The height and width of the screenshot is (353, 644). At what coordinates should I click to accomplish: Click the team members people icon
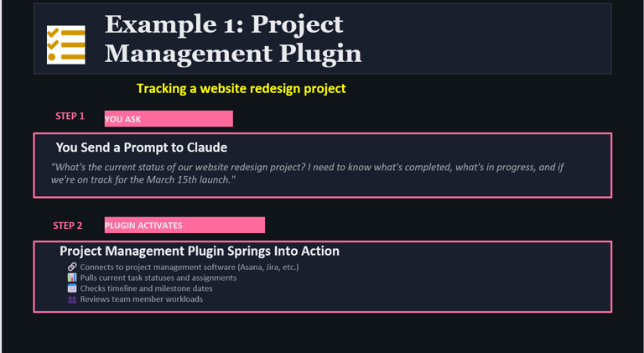point(72,299)
